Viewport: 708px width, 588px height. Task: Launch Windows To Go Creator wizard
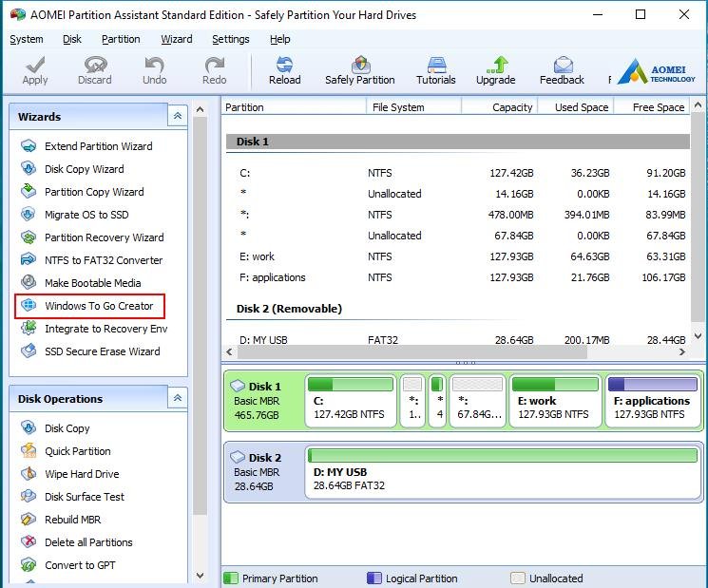coord(90,306)
